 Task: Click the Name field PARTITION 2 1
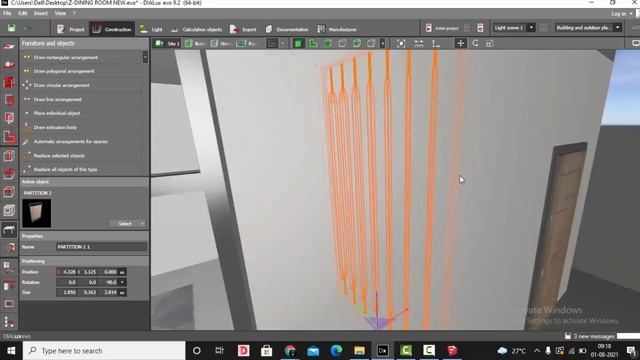(x=101, y=247)
